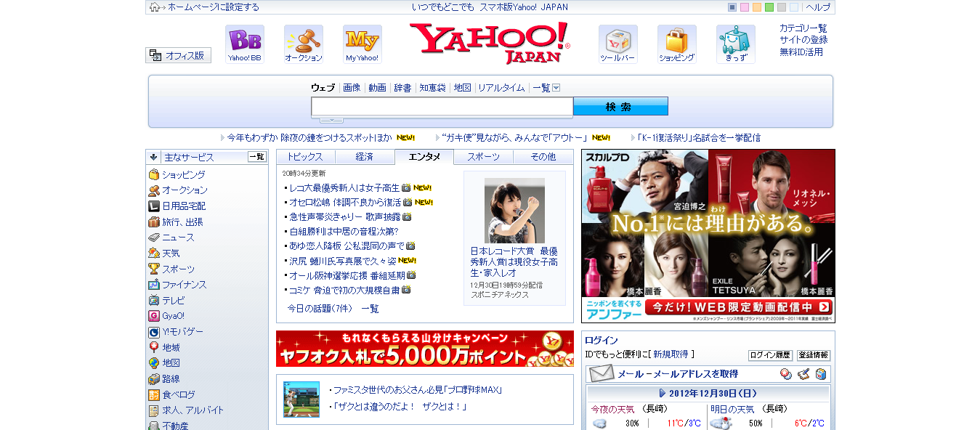
Task: Click the ヤフオク 5,000万ポイント banner
Action: click(x=425, y=349)
